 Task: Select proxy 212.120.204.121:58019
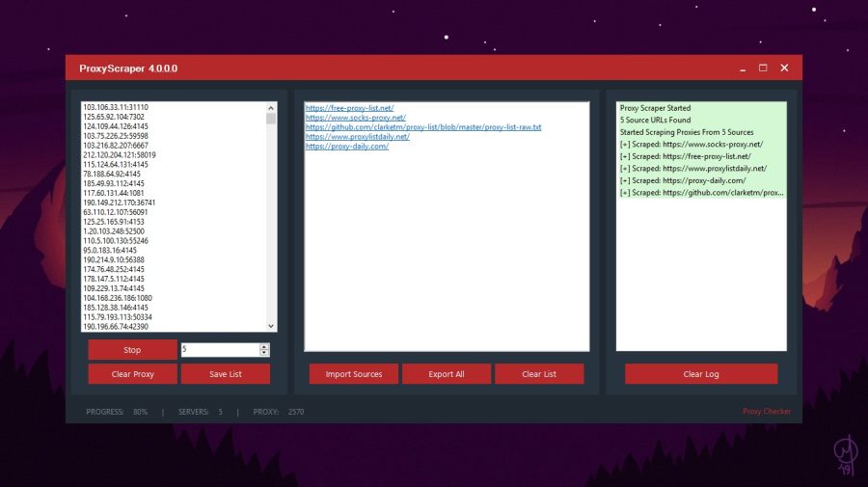tap(119, 155)
